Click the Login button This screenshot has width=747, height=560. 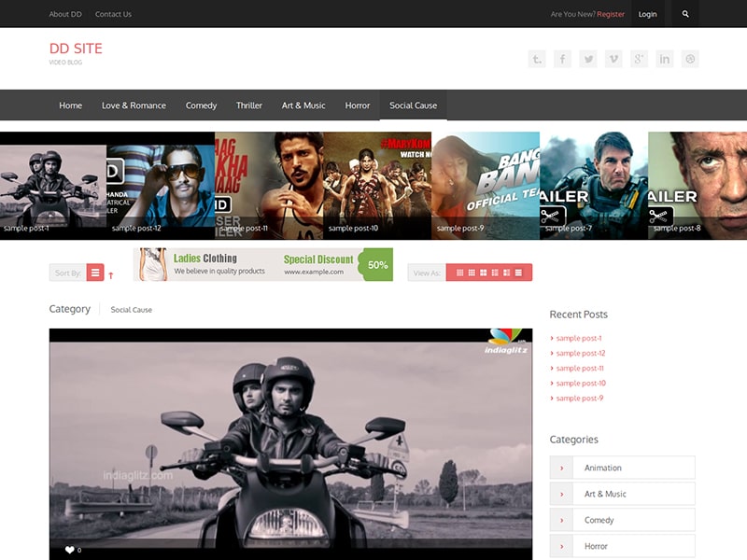click(647, 14)
